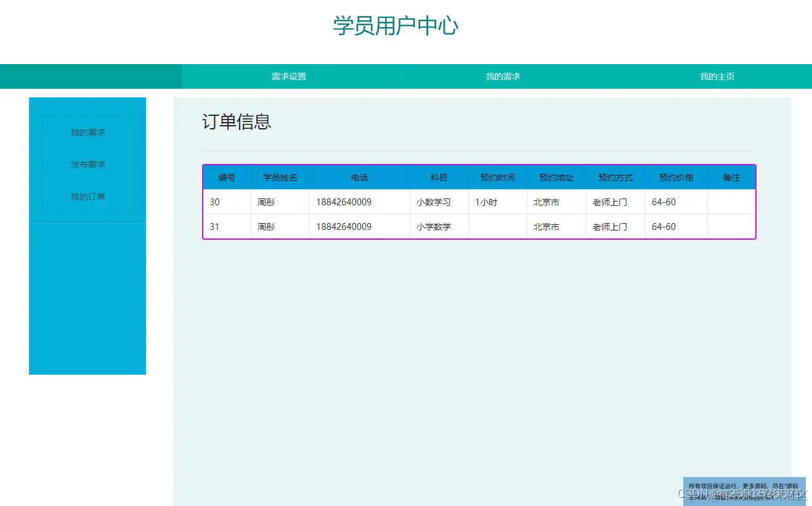The image size is (812, 506).
Task: Open the 发布需求 sidebar link
Action: tap(87, 164)
